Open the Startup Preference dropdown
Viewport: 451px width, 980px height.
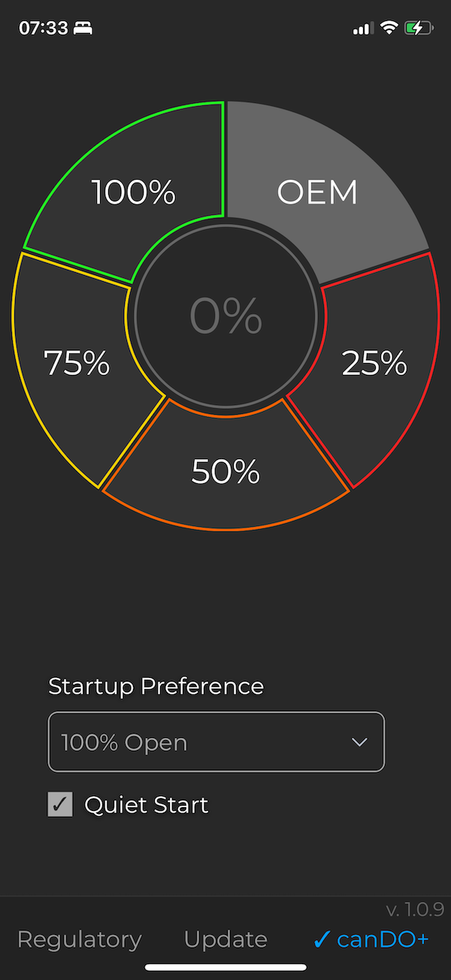click(x=216, y=742)
